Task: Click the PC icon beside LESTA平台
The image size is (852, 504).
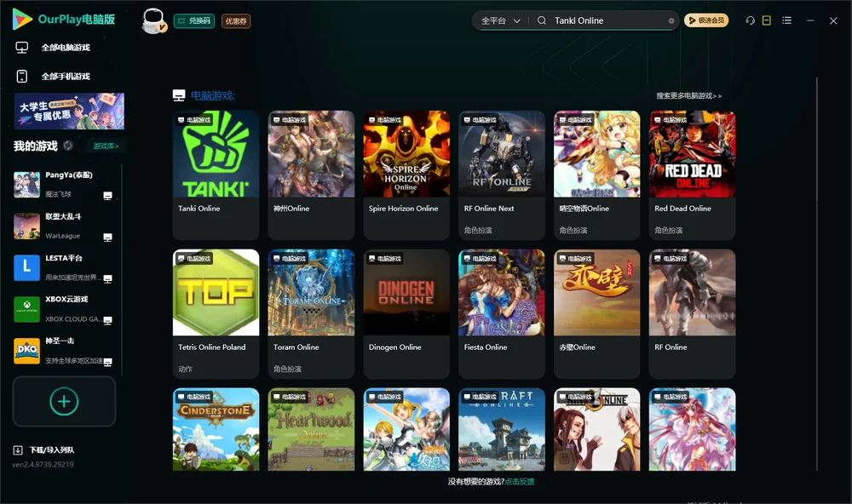Action: [x=107, y=278]
